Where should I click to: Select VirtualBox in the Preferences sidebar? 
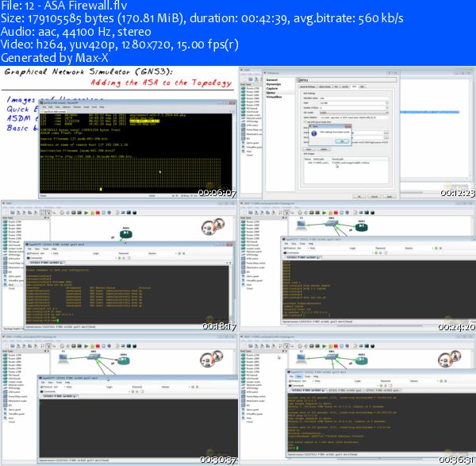point(274,97)
